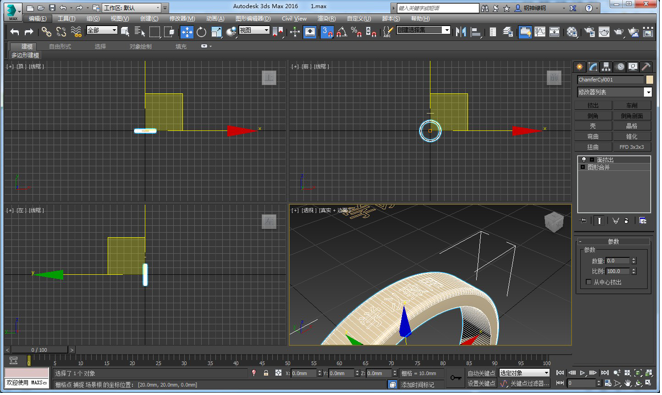Open the Key Filters button
The height and width of the screenshot is (395, 662).
coord(529,383)
